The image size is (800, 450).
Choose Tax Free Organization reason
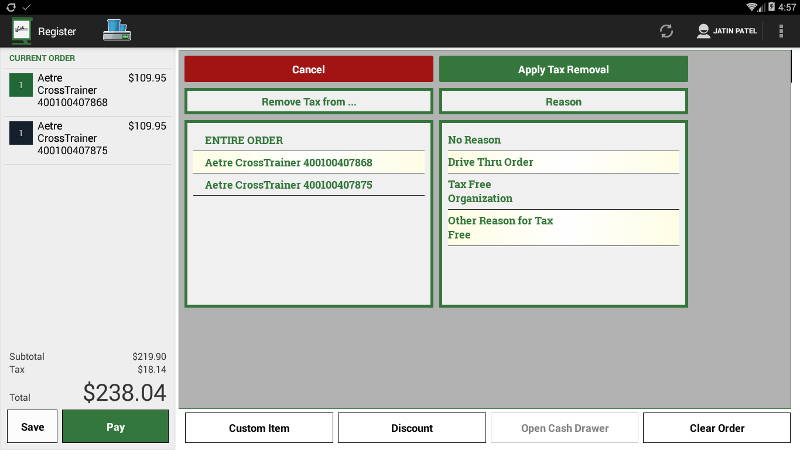click(563, 191)
